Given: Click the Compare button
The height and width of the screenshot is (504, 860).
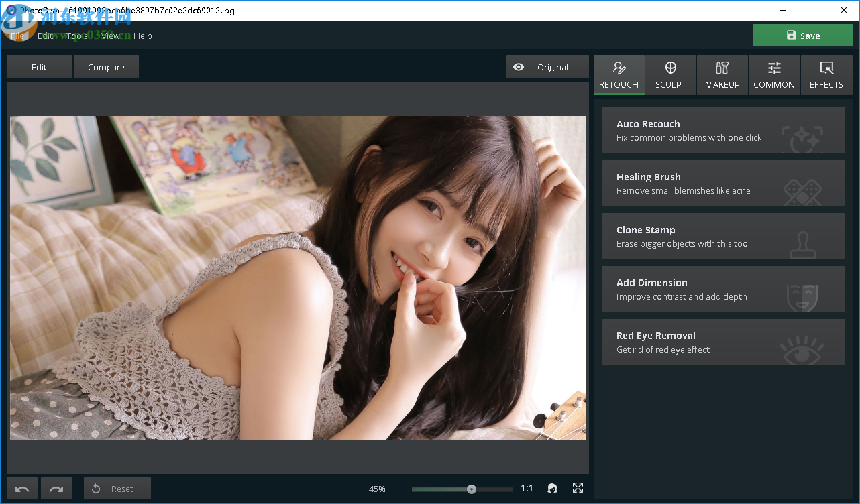Looking at the screenshot, I should 106,67.
